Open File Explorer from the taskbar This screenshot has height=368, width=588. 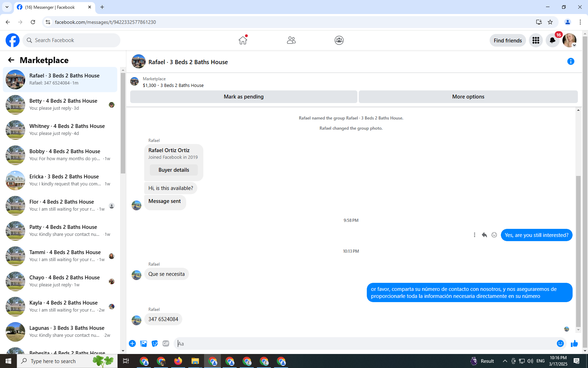(x=195, y=361)
